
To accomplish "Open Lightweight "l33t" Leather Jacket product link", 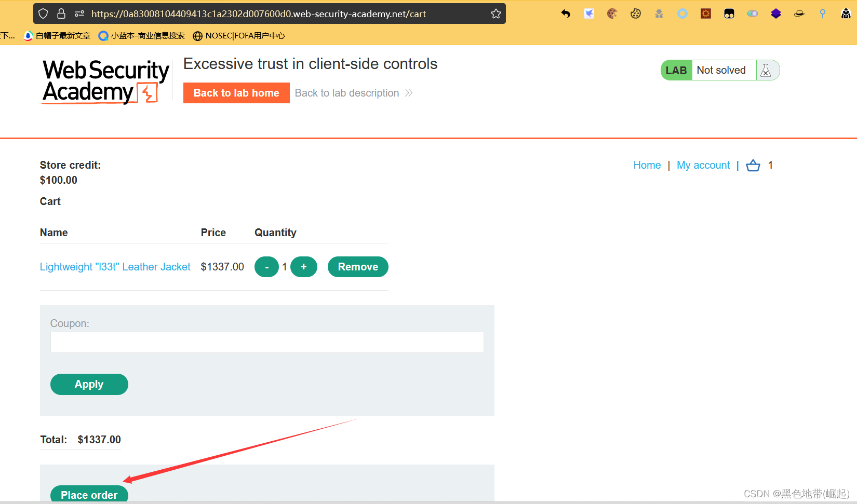I will (115, 267).
